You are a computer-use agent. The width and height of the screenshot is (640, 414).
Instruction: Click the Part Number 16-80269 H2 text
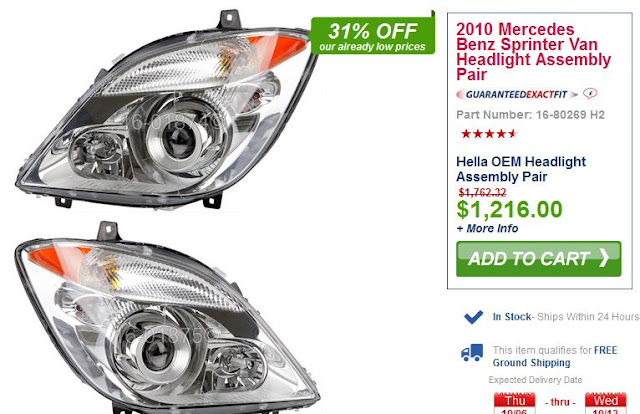(x=530, y=115)
